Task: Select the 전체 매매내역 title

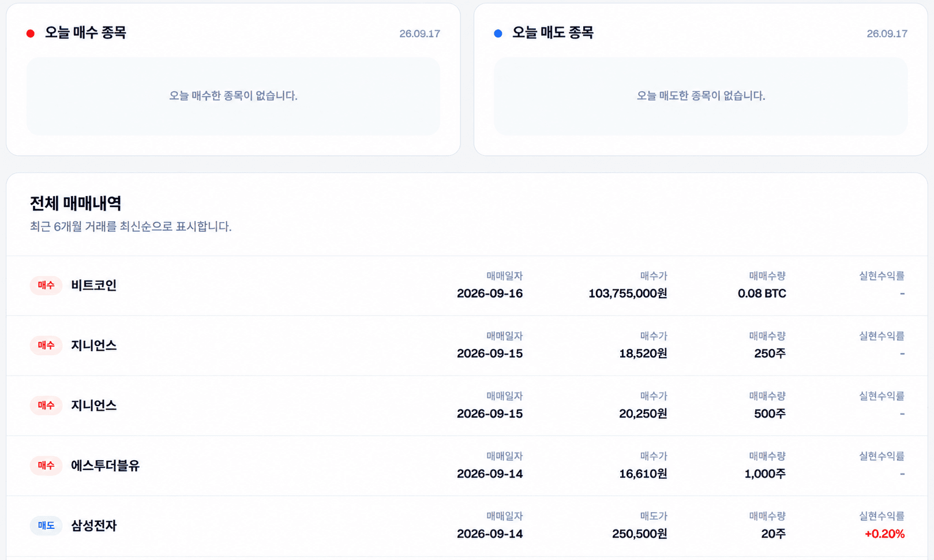Action: 76,203
